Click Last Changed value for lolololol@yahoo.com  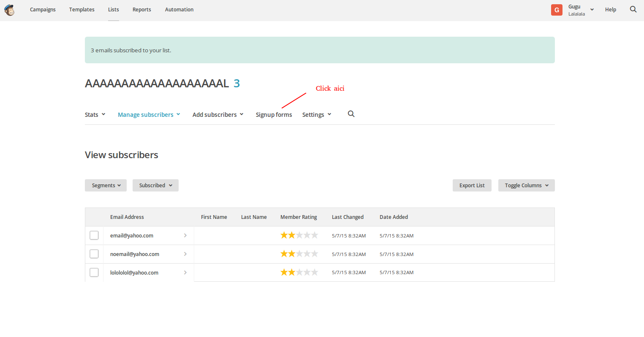click(x=349, y=272)
